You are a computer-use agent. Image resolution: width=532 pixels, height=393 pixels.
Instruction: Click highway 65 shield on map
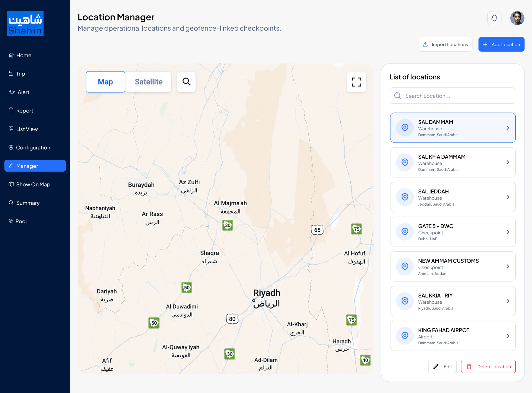coord(317,230)
